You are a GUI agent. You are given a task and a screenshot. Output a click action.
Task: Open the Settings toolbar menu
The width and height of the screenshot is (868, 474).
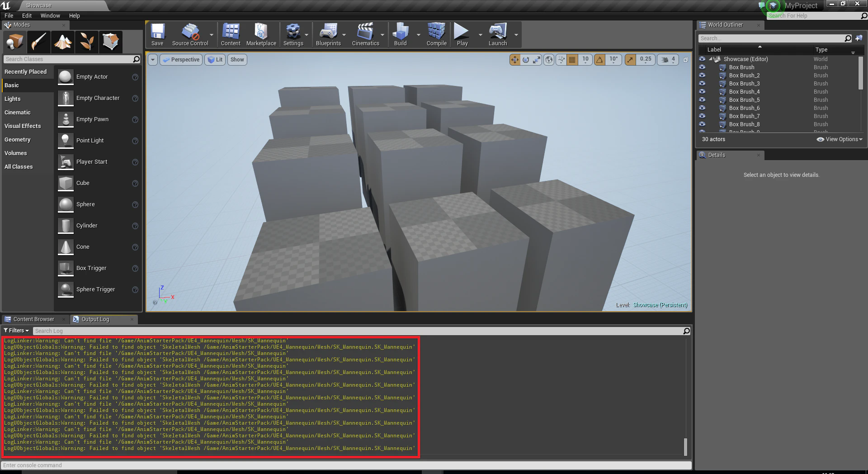click(293, 34)
